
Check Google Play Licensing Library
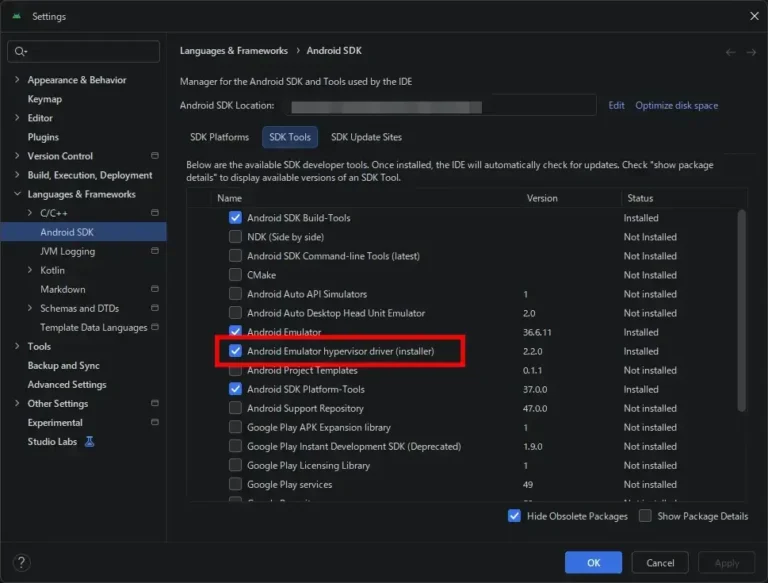tap(235, 465)
